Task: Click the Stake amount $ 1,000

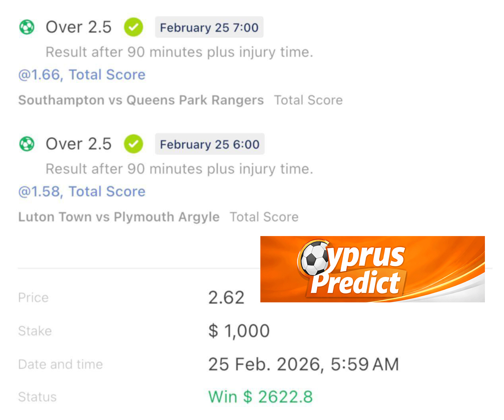Action: (239, 331)
